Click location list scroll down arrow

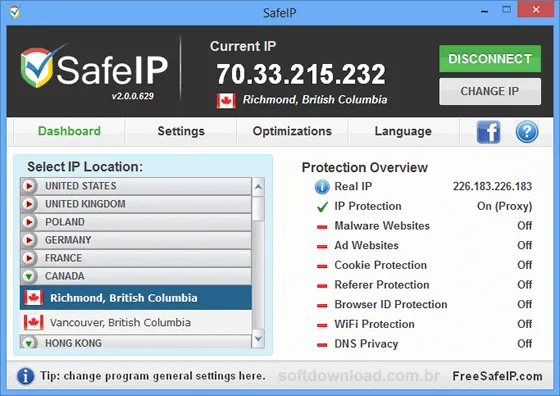click(x=258, y=339)
